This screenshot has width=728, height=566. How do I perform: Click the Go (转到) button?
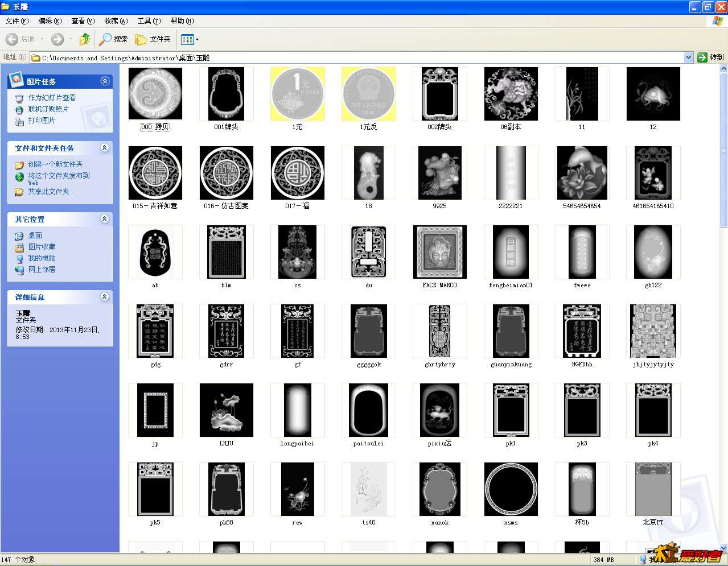[x=710, y=57]
